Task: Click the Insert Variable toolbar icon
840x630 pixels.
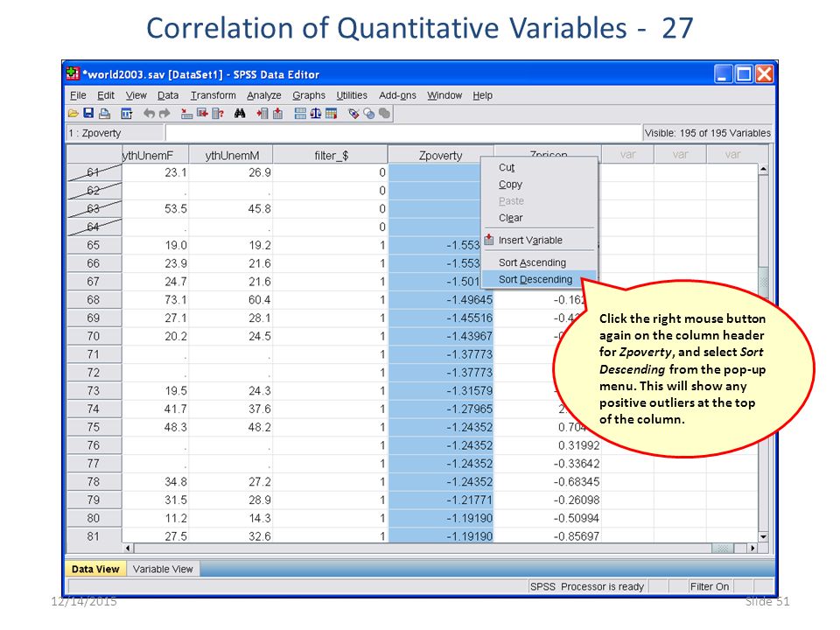Action: click(x=277, y=114)
